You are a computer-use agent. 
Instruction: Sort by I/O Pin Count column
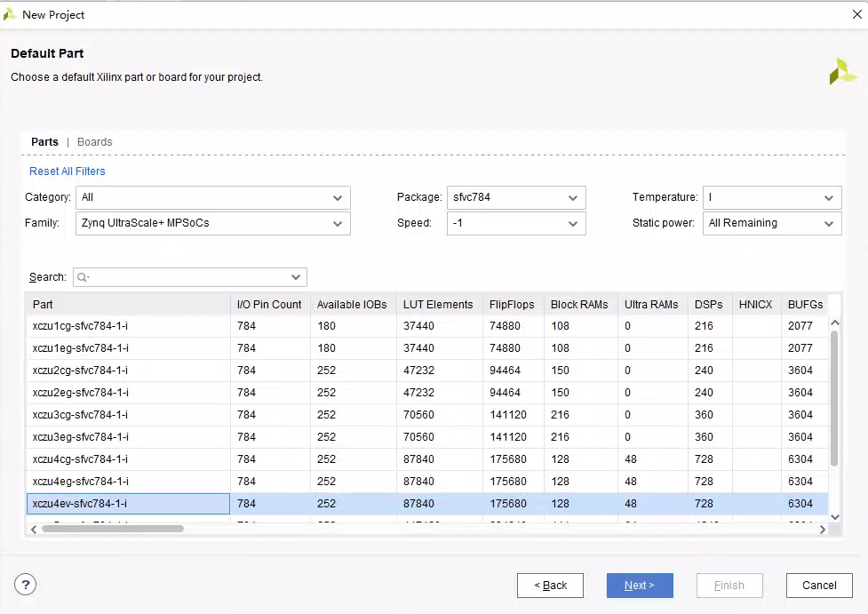pyautogui.click(x=270, y=305)
